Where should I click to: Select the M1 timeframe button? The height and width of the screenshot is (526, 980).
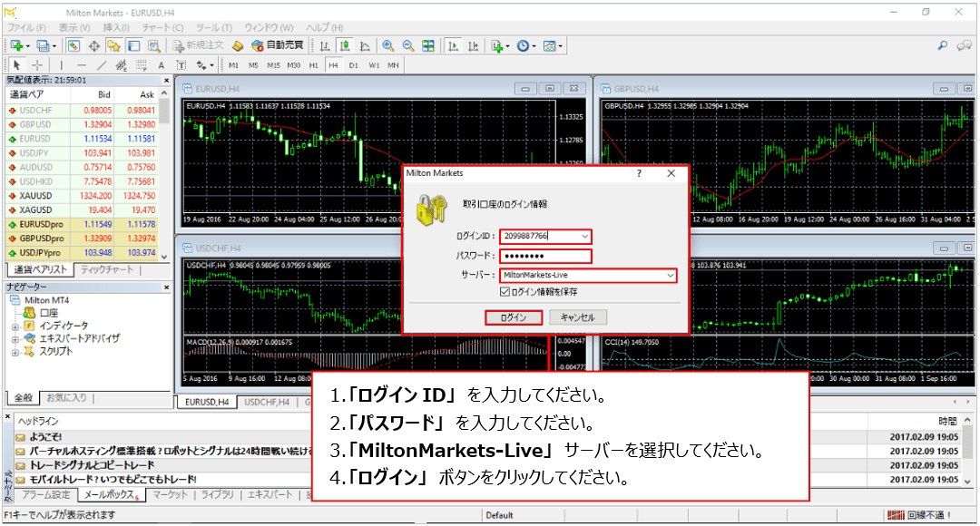(x=233, y=65)
